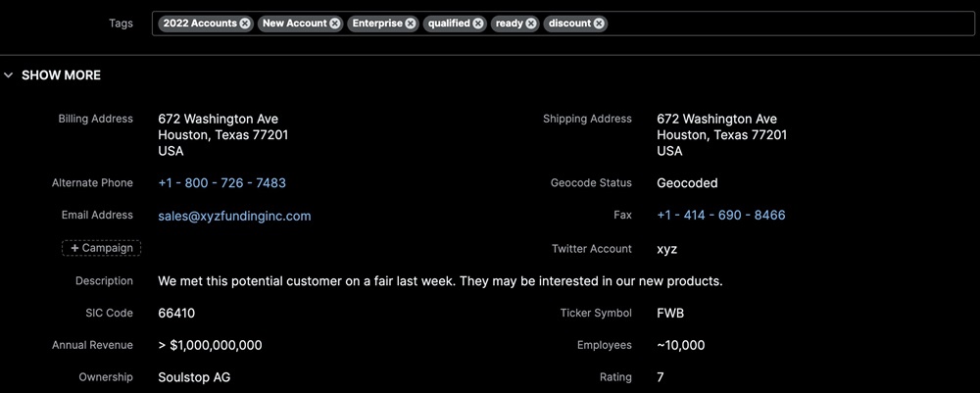
Task: Select the Billing Address value
Action: [222, 135]
